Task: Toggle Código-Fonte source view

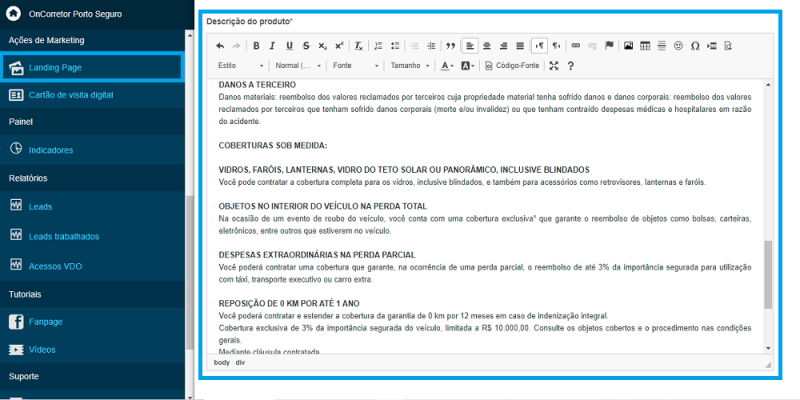Action: pos(512,66)
